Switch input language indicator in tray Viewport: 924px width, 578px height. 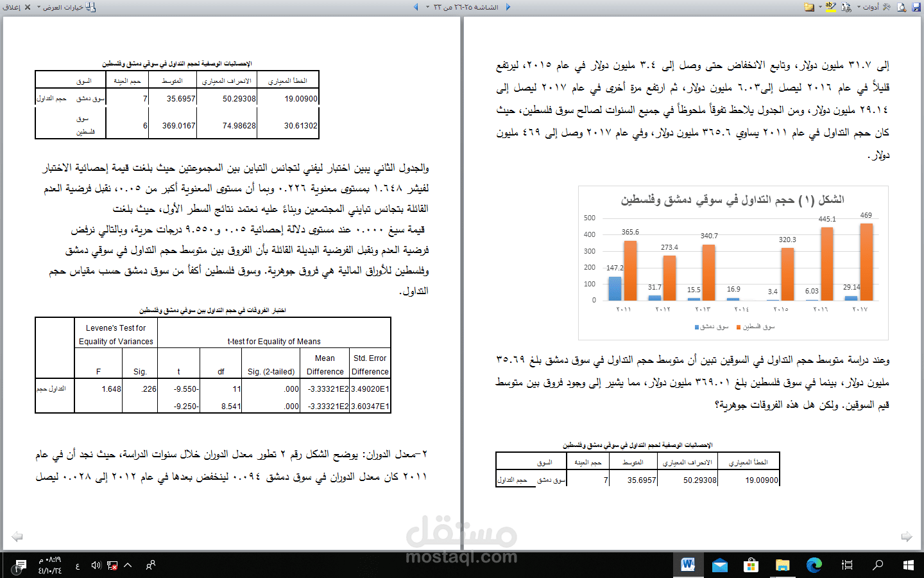78,565
